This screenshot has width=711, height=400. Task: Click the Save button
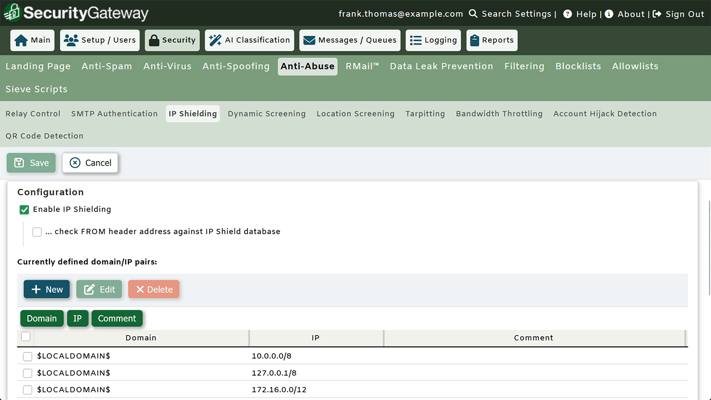31,163
